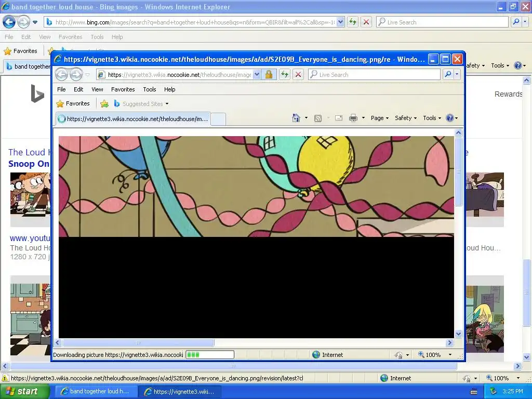Open Favorites menu in front window
Screen dimensions: 532x399
[123, 89]
